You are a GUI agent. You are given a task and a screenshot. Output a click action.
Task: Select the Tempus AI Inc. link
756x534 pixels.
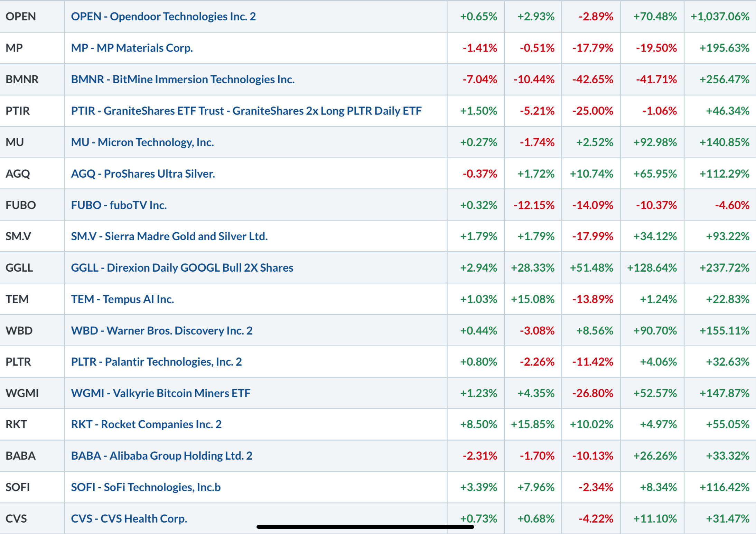(122, 299)
